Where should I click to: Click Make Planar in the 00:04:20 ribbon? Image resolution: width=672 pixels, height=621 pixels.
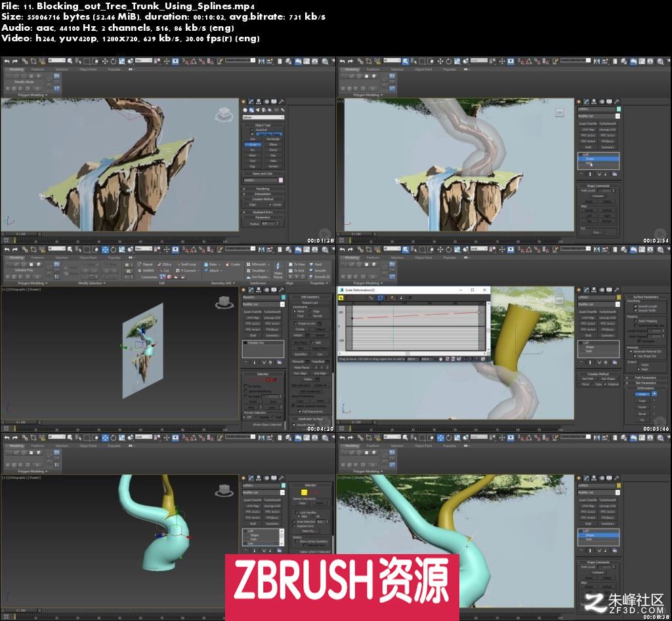point(278,271)
